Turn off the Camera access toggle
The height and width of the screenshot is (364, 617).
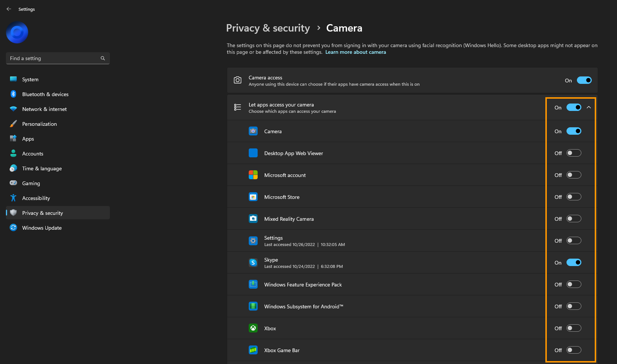pos(584,80)
